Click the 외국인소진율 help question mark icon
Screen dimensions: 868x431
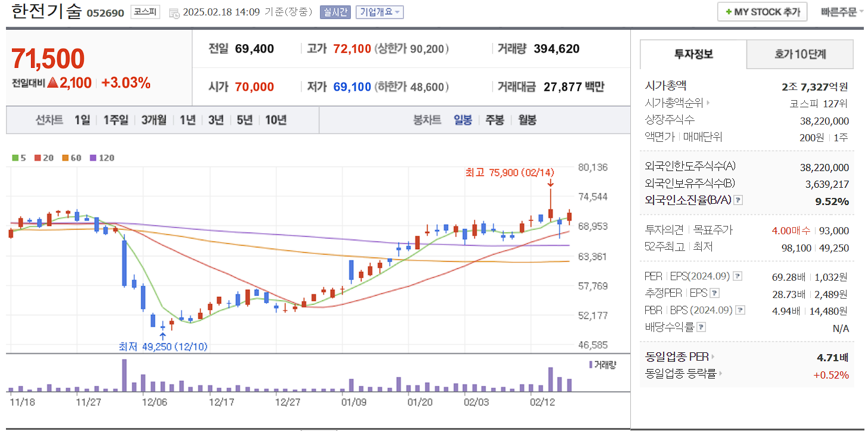tap(738, 200)
